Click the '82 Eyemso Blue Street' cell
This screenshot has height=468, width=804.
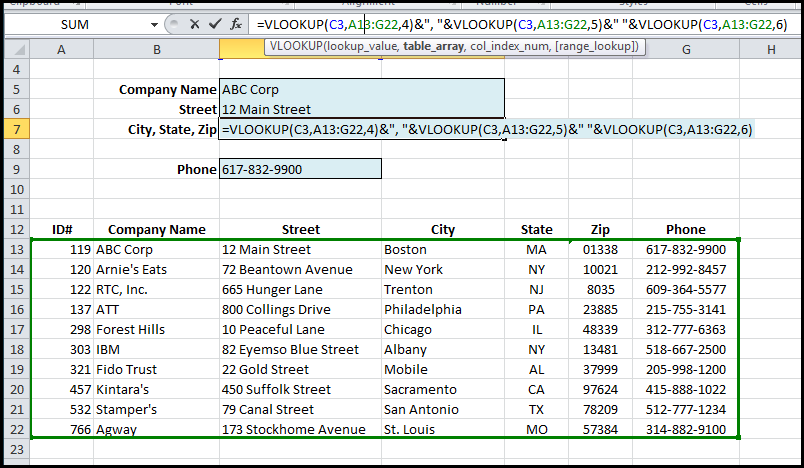[300, 350]
